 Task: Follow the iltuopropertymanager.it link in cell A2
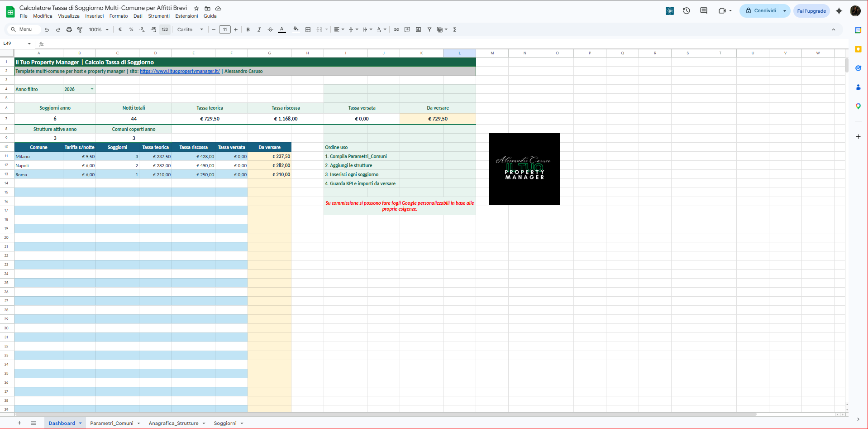(x=179, y=71)
